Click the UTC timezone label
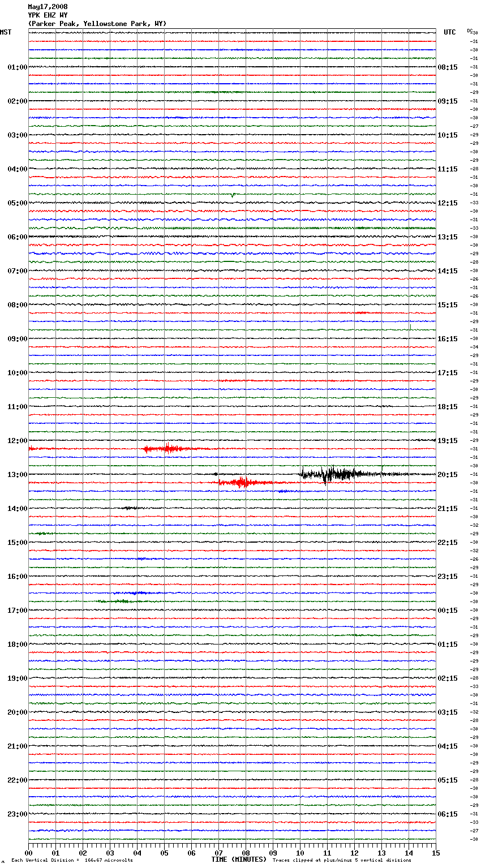Image resolution: width=481 pixels, height=868 pixels. [x=450, y=32]
